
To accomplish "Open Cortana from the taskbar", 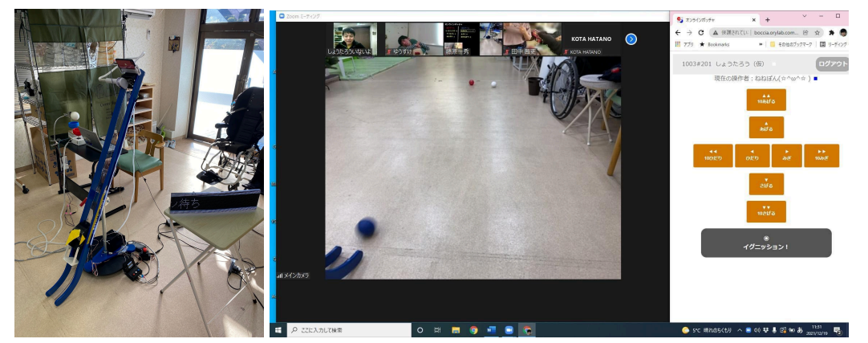I will tap(420, 329).
